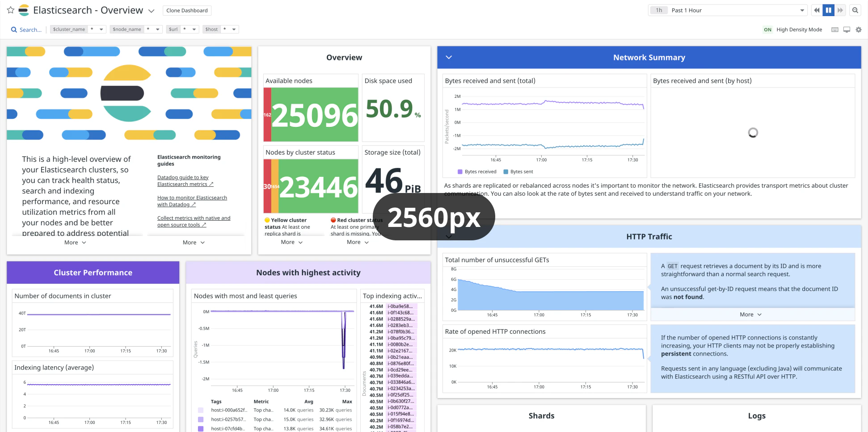The width and height of the screenshot is (868, 432).
Task: Star the Elasticsearch Overview dashboard
Action: 11,10
